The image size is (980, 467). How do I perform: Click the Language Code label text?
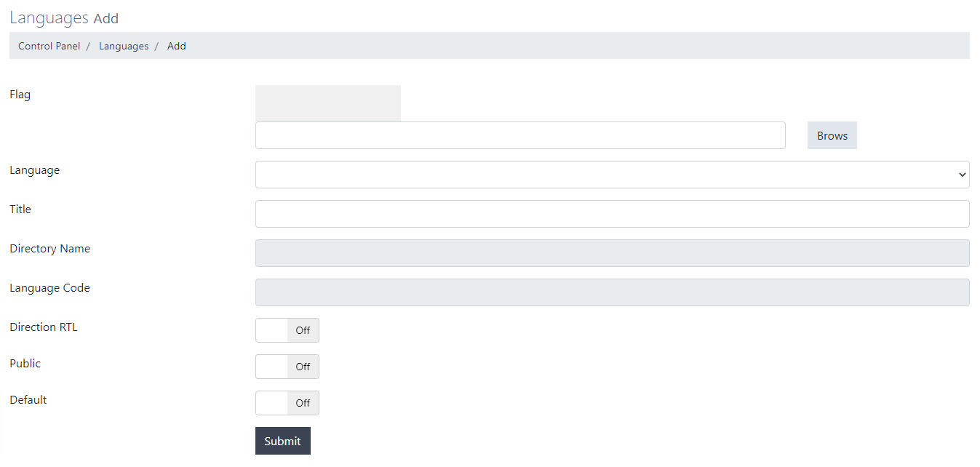click(50, 288)
